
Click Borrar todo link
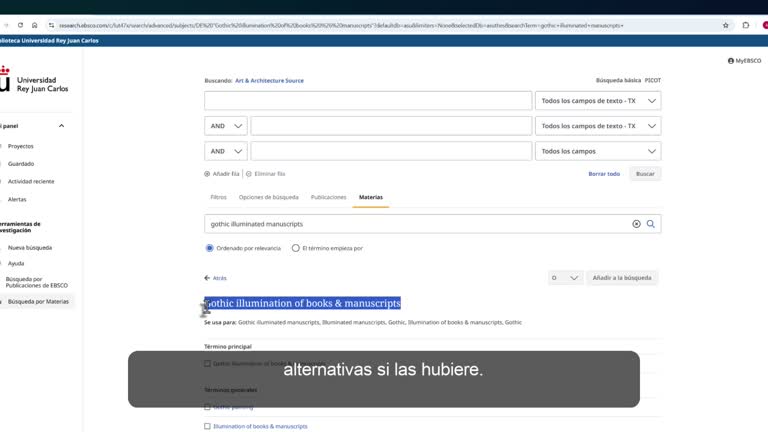pos(604,174)
